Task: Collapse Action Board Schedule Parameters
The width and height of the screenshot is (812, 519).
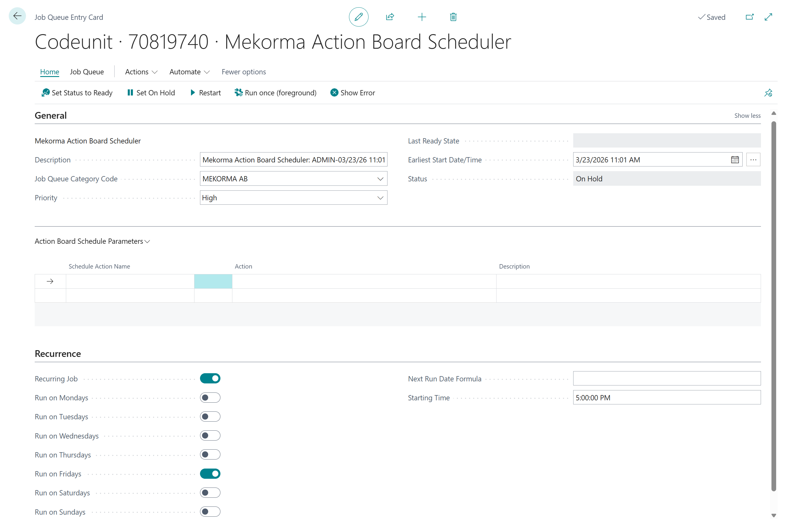Action: coord(92,241)
